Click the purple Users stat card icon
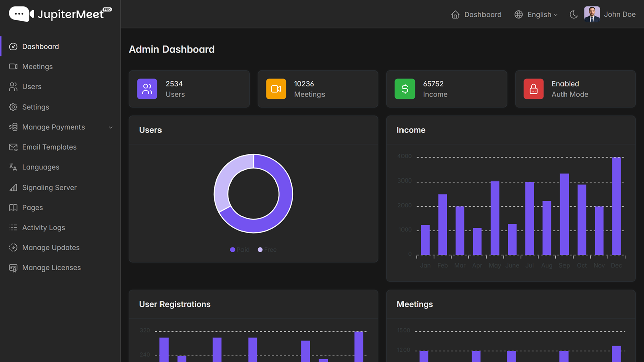 (147, 89)
